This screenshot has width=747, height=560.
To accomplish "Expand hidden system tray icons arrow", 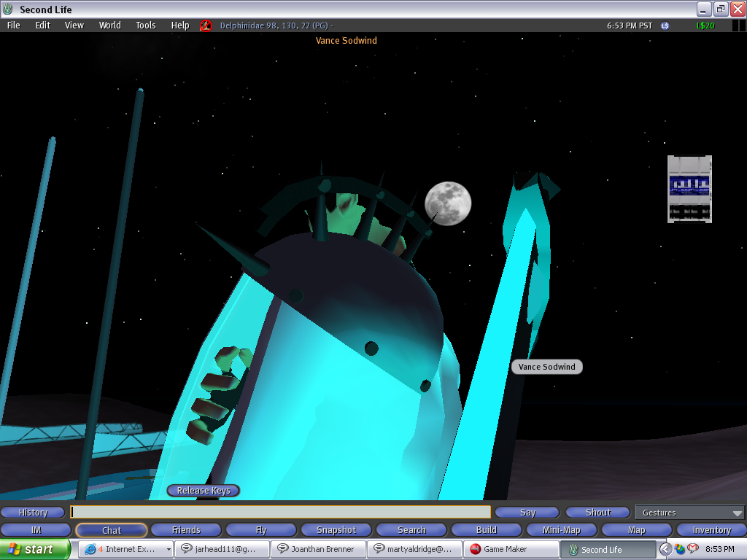I will click(665, 549).
